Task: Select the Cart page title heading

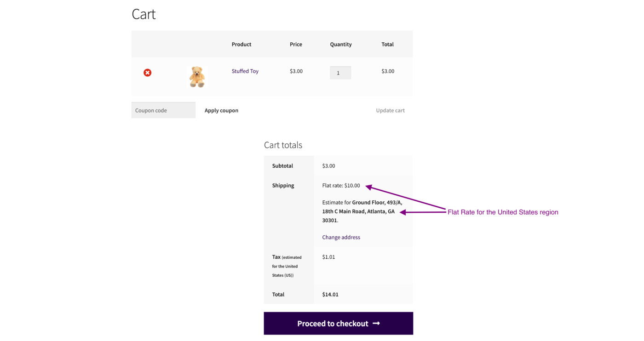Action: pyautogui.click(x=144, y=14)
